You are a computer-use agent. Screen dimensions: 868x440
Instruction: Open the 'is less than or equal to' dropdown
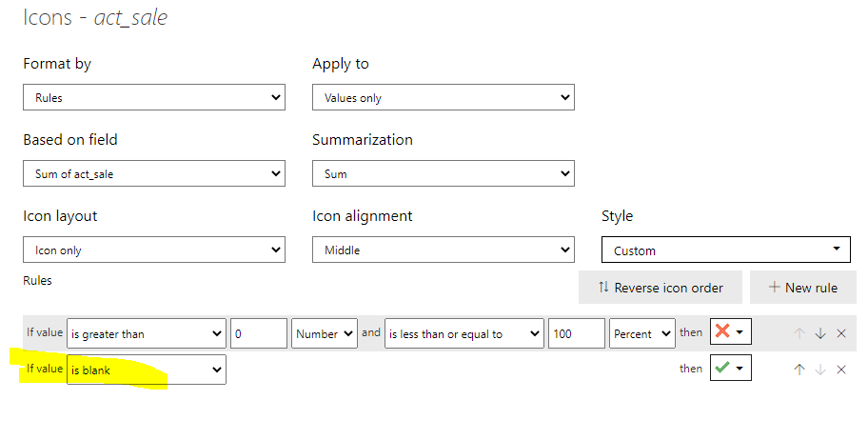click(464, 333)
